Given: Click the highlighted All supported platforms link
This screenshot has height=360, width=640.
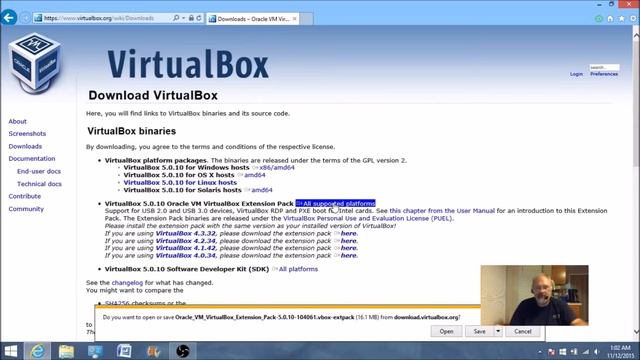Looking at the screenshot, I should pos(336,203).
